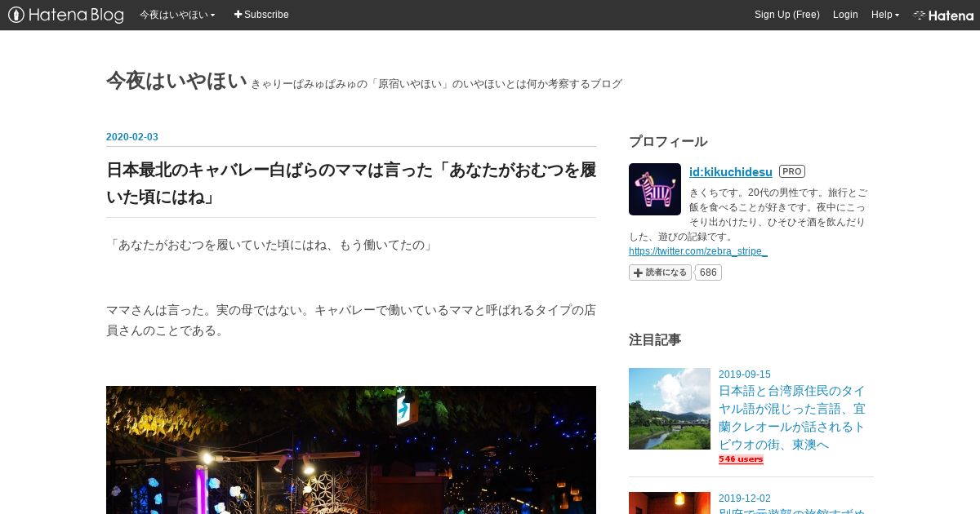Viewport: 980px width, 514px height.
Task: Click the 686 reader count
Action: pyautogui.click(x=708, y=273)
